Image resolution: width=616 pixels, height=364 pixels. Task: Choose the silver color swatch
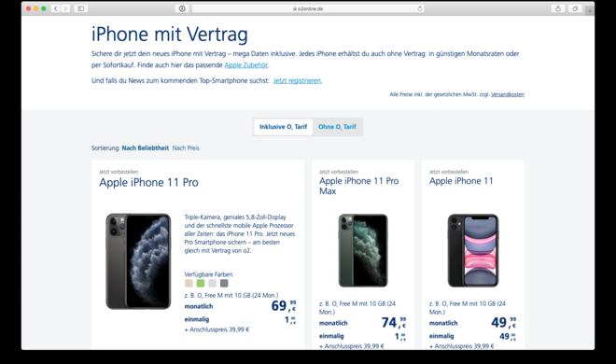tap(212, 283)
